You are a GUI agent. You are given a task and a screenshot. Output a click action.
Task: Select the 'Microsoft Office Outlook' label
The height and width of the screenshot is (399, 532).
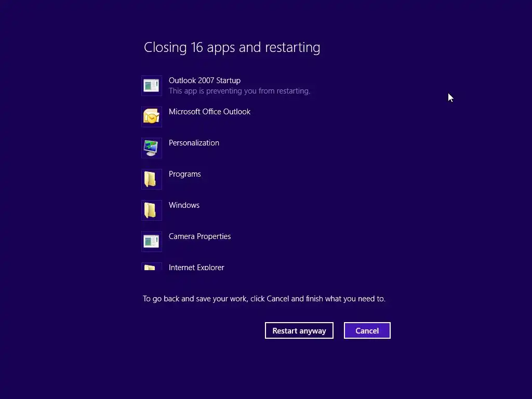[209, 112]
